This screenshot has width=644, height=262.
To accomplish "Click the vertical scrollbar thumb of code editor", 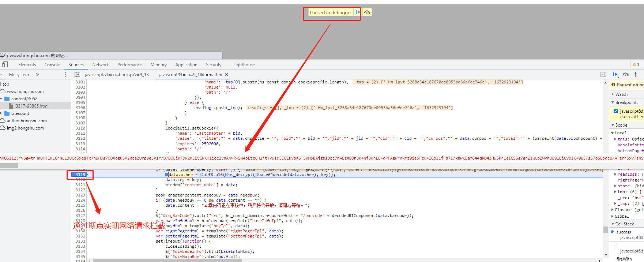I will (x=606, y=230).
